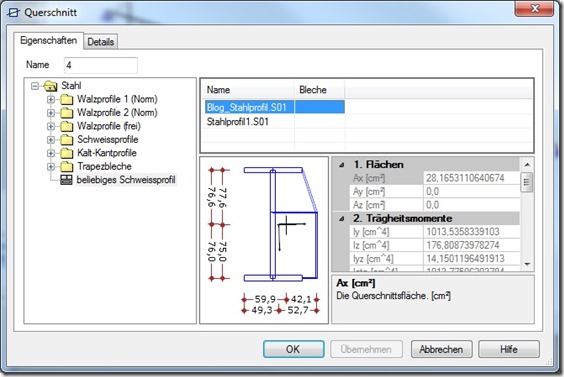
Task: Select the beliebiges Schweissprofil icon
Action: tap(66, 180)
